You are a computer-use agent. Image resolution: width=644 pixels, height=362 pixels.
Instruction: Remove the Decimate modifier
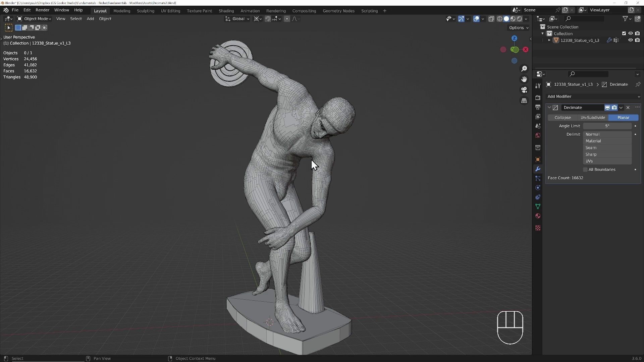(x=628, y=108)
